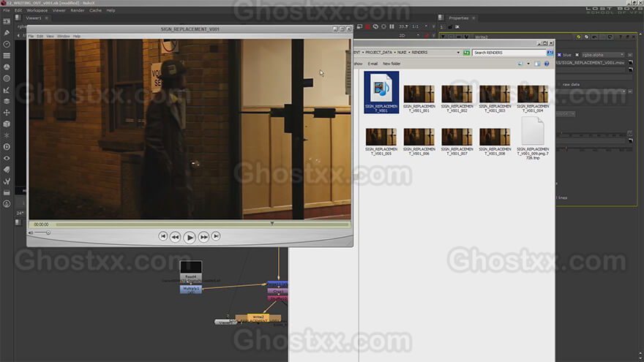The height and width of the screenshot is (362, 644).
Task: Click the folder browse icon next to file path
Action: point(630,62)
